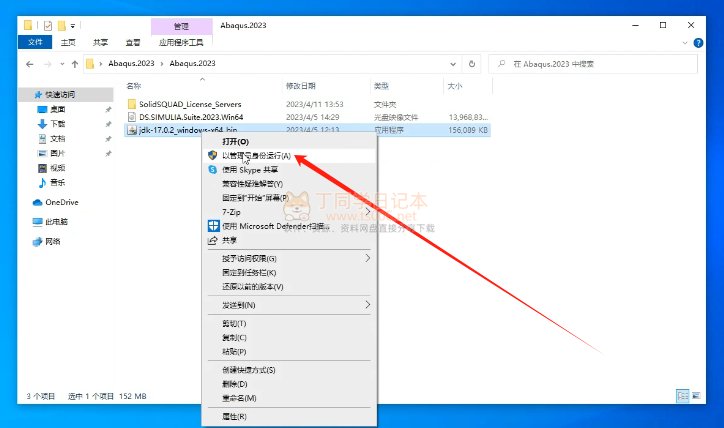724x428 pixels.
Task: Open the Manage (管理) contextual tab
Action: point(181,26)
